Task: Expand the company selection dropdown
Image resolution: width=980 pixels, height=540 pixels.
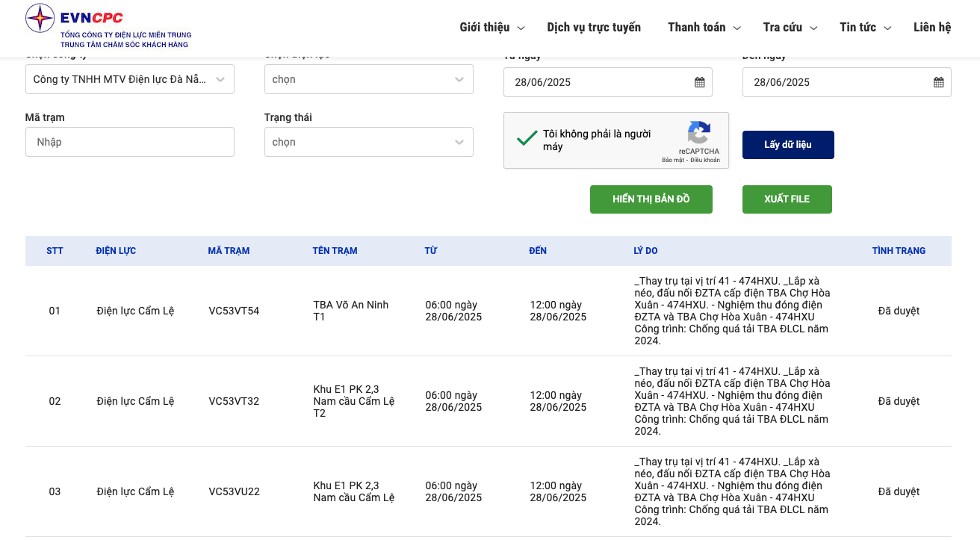Action: pyautogui.click(x=130, y=79)
